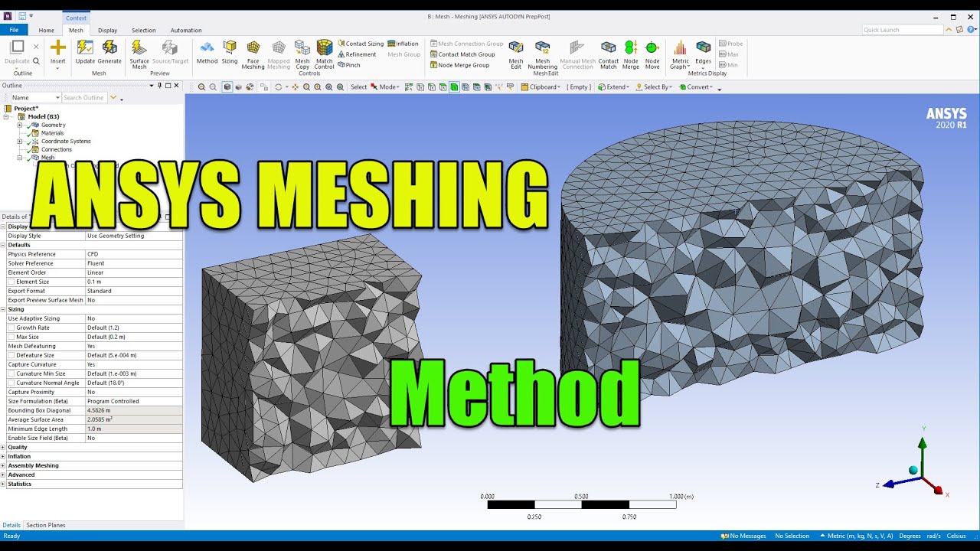Click the Physics Preference value CFD

(x=134, y=254)
